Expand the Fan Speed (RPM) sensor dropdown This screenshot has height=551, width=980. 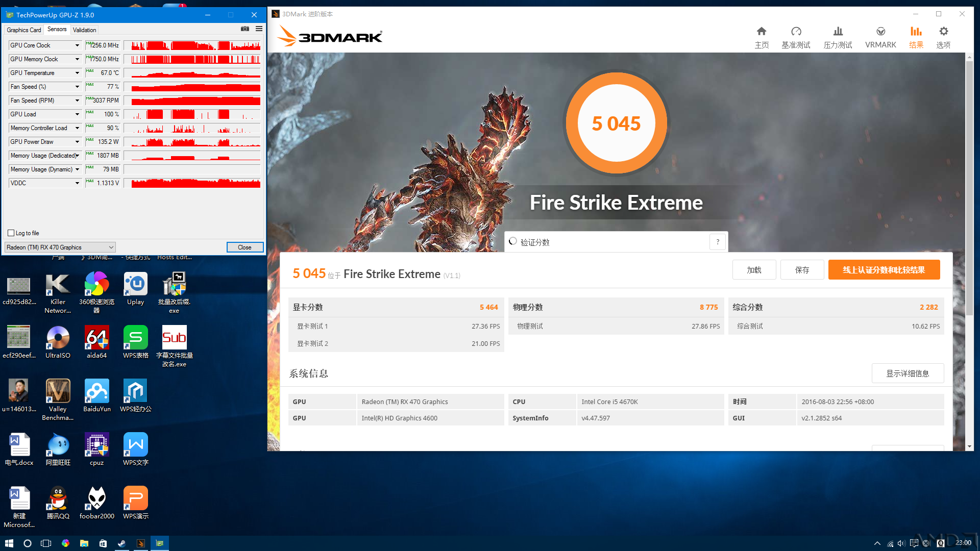click(77, 101)
